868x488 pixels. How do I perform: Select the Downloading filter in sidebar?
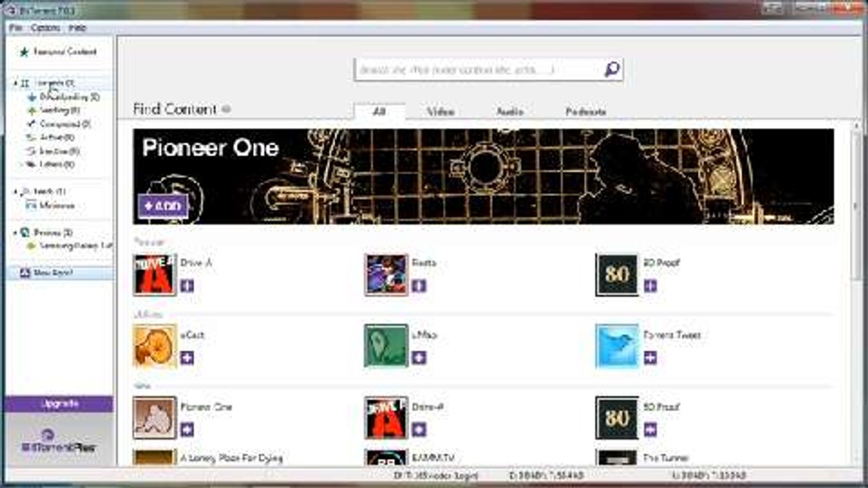coord(68,97)
